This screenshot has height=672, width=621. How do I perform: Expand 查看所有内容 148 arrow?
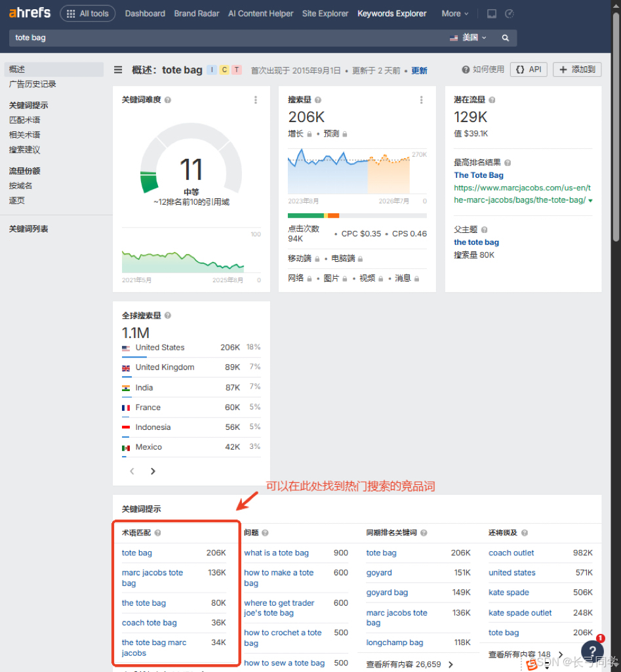[x=561, y=654]
